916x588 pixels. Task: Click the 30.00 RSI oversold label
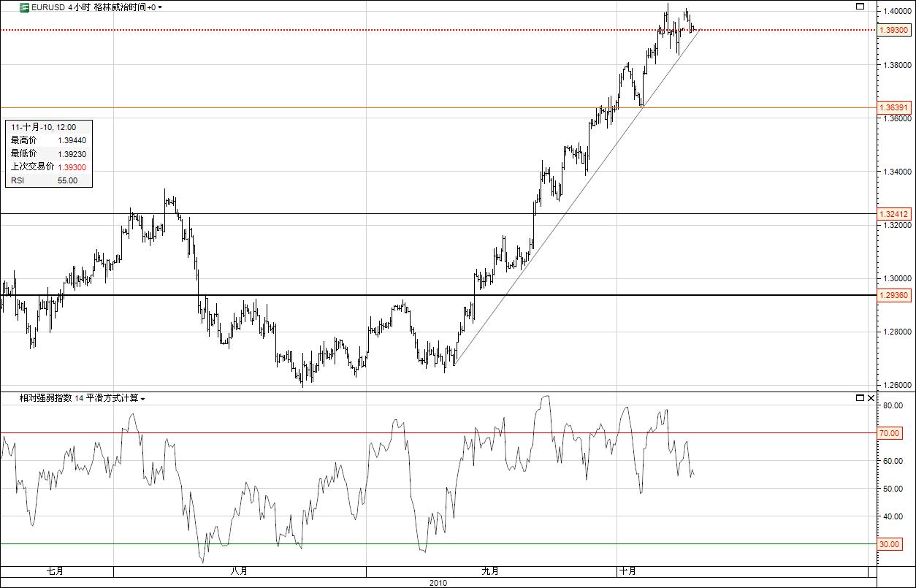point(889,544)
